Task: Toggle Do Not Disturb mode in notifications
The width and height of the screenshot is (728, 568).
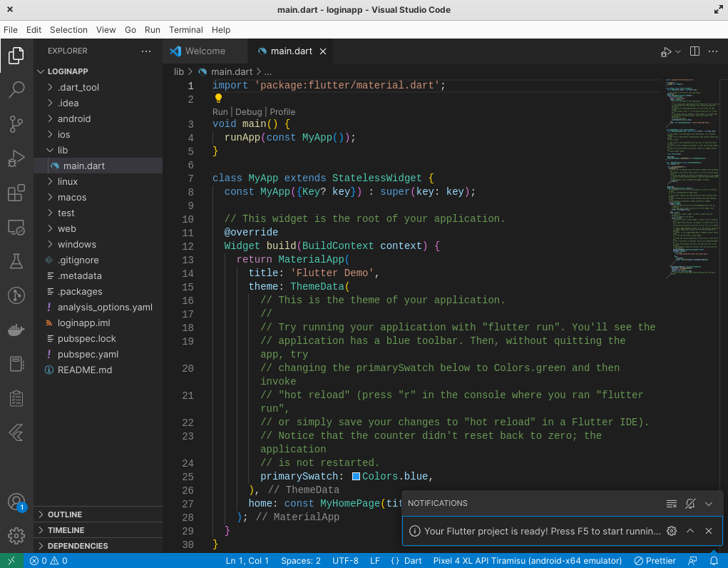Action: coord(690,504)
